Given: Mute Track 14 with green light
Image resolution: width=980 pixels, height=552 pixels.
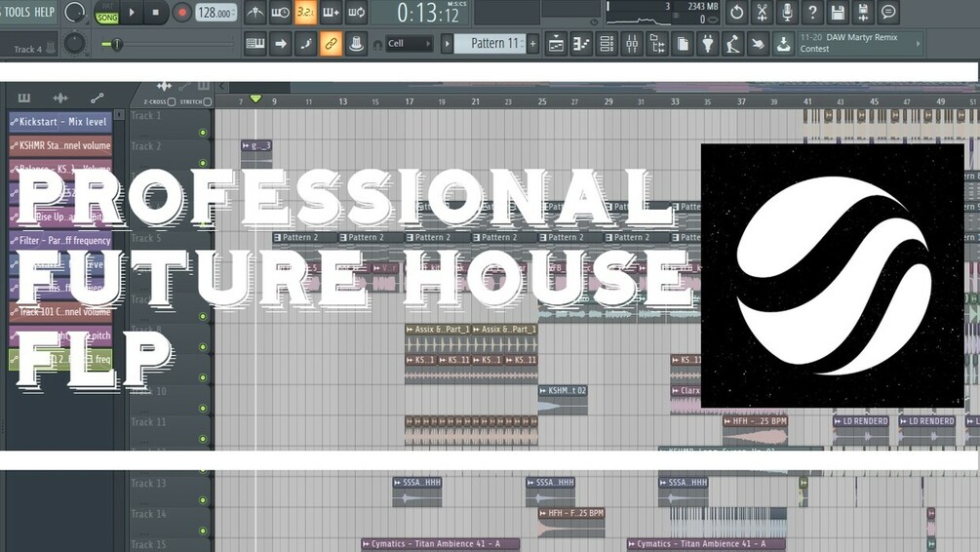Looking at the screenshot, I should click(x=203, y=531).
